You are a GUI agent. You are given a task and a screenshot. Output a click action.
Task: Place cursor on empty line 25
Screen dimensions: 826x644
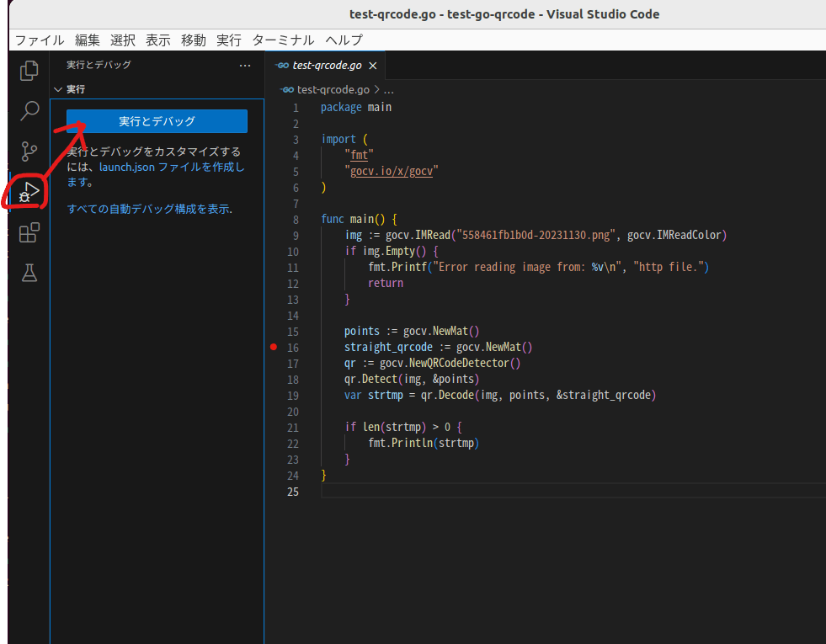tap(573, 492)
